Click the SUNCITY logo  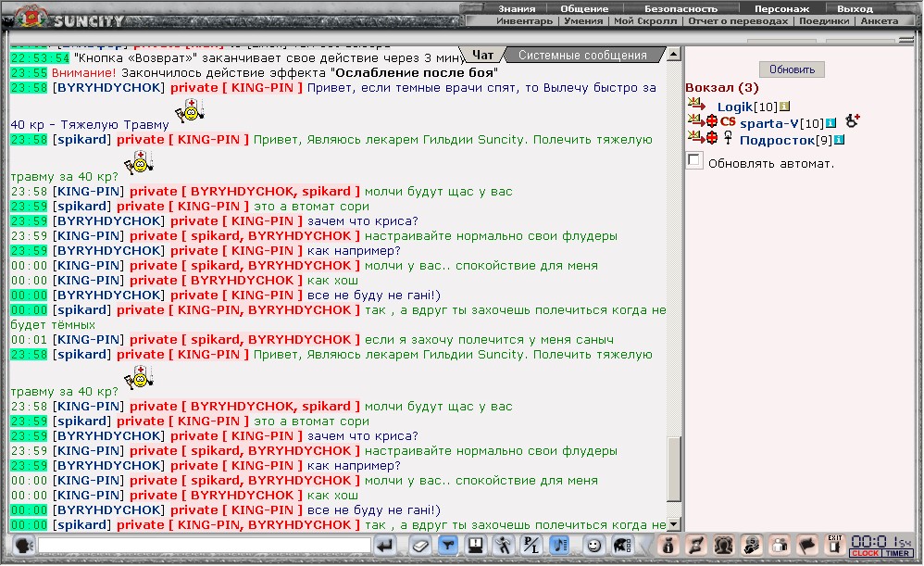click(70, 18)
